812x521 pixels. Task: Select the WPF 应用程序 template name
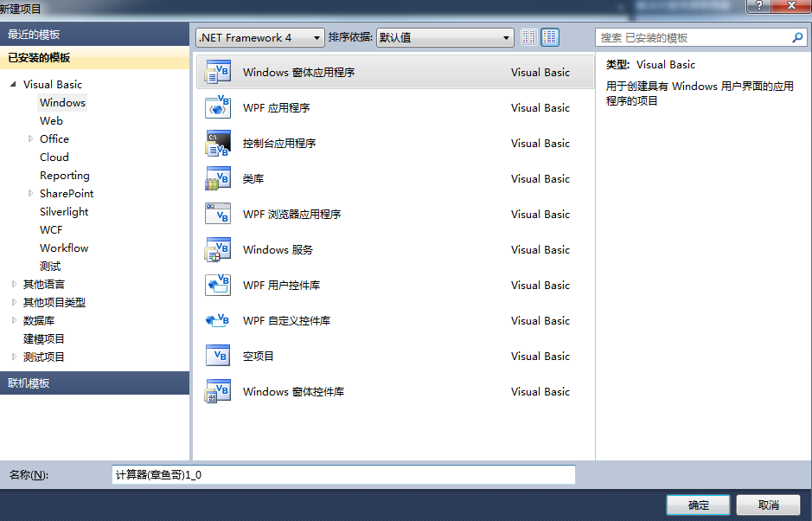[x=277, y=108]
